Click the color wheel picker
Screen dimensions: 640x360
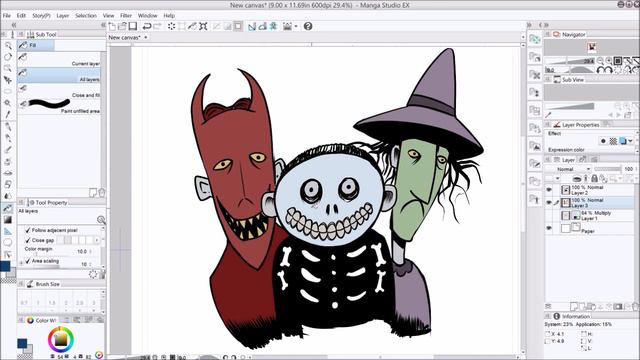(61, 339)
